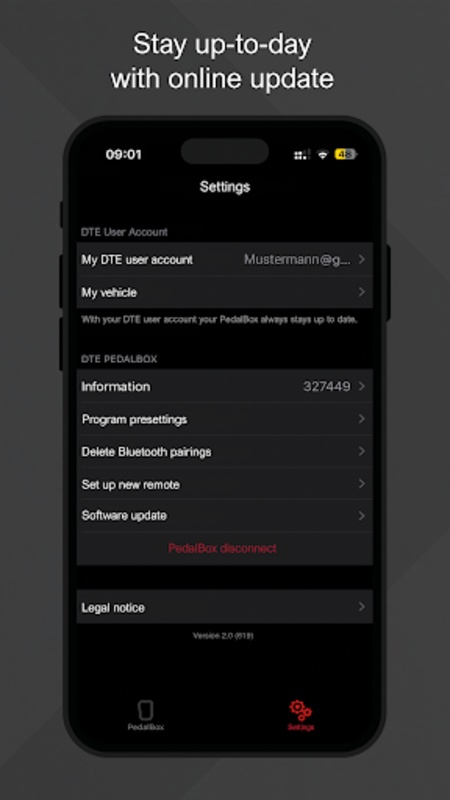Expand My DTE user account chevron
The image size is (450, 800).
[x=362, y=259]
